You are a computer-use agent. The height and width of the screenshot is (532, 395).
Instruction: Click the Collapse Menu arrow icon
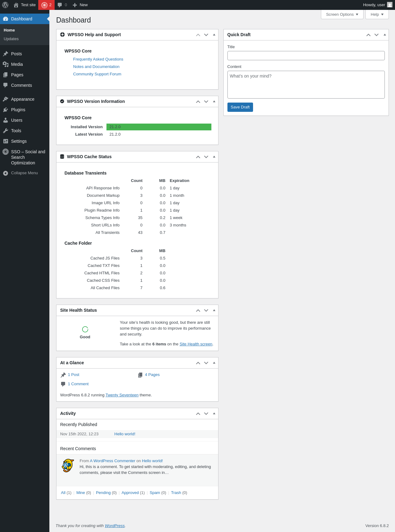[6, 173]
